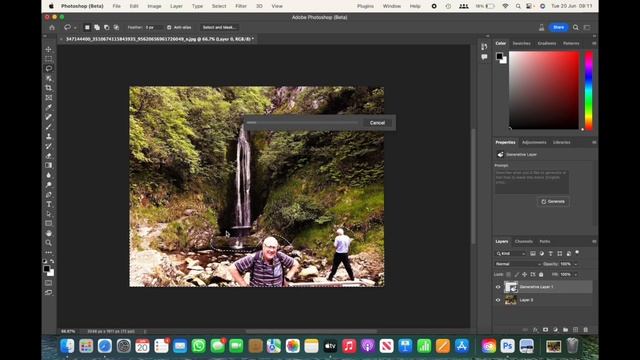This screenshot has height=360, width=640.
Task: Hide the Layer 0 layer
Action: pos(498,300)
